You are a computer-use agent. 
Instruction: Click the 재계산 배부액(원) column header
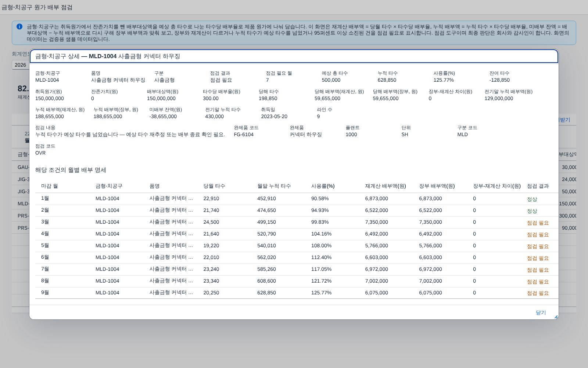pyautogui.click(x=386, y=186)
